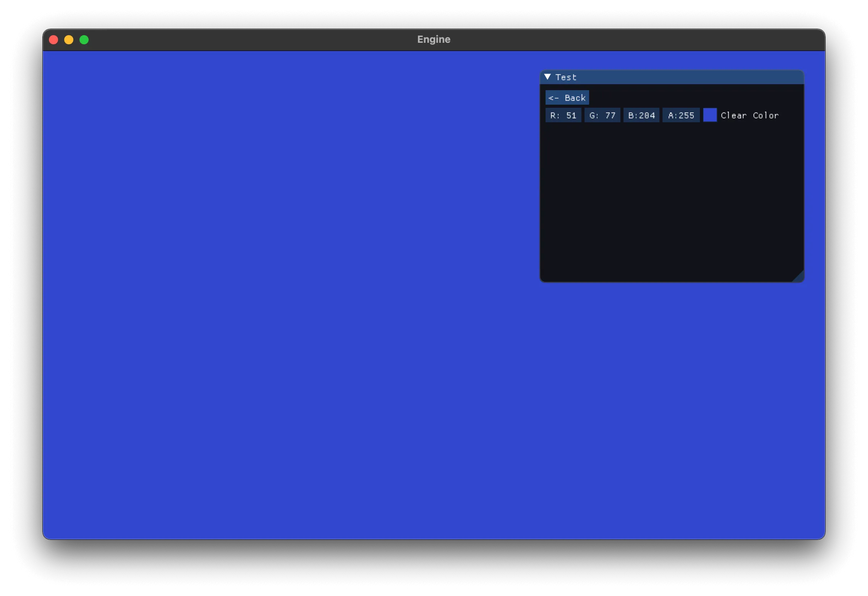The image size is (868, 596).
Task: Click the black desktop outside the window
Action: pyautogui.click(x=434, y=569)
